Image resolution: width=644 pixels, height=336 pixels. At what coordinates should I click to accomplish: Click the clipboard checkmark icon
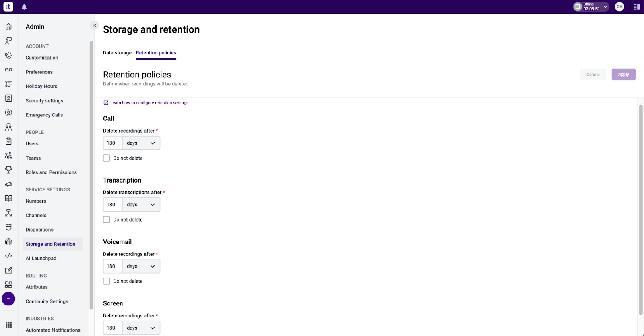point(8,141)
